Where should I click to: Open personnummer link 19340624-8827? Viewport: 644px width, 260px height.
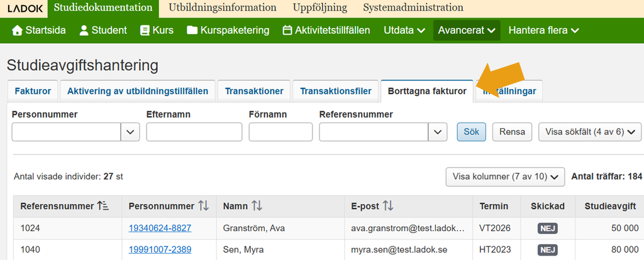160,228
